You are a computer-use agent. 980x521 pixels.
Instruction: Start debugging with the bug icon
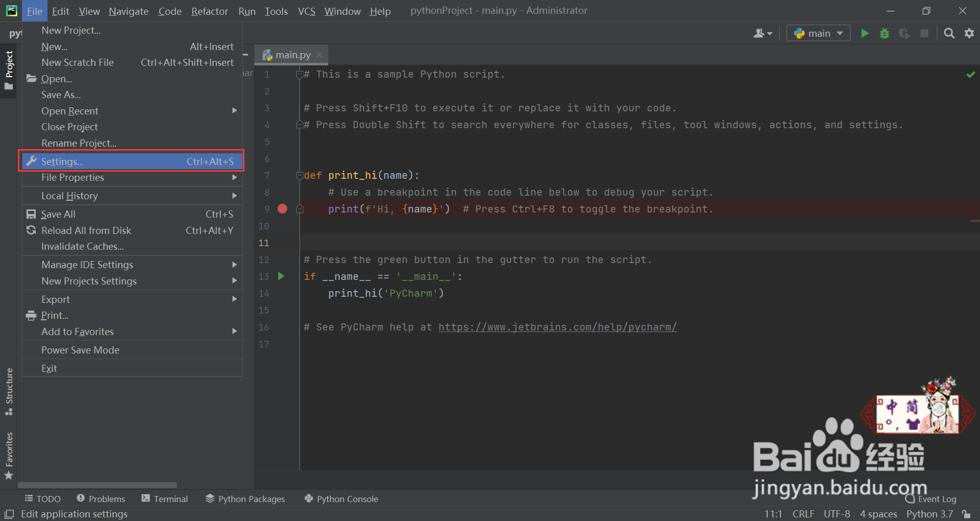pyautogui.click(x=885, y=33)
